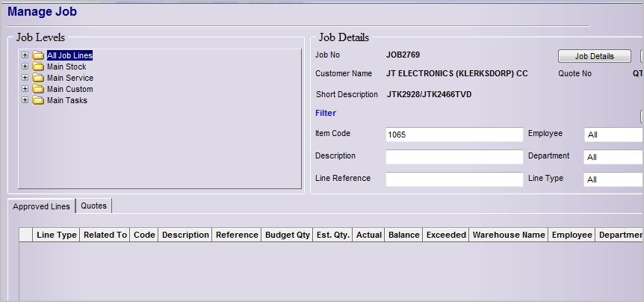This screenshot has height=302, width=644.
Task: Click the Main Stock folder icon
Action: (x=38, y=67)
